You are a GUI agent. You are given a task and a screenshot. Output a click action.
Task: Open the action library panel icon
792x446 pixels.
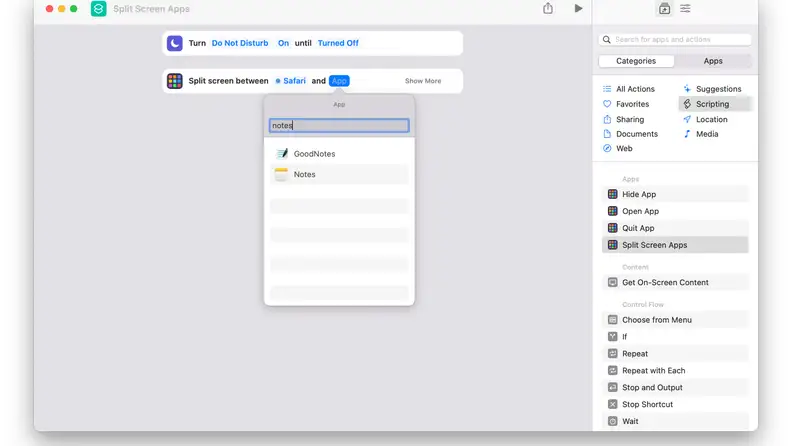click(x=664, y=8)
